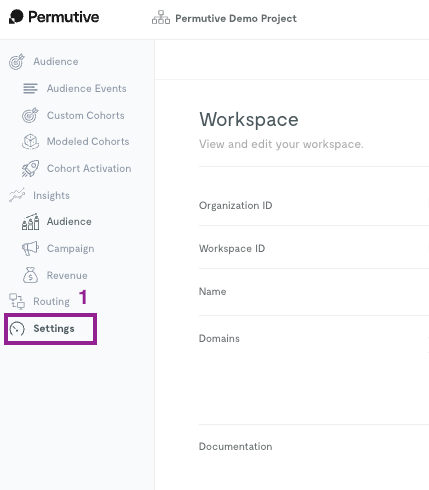Viewport: 429px width, 490px height.
Task: Open the Insights Audience report item
Action: pyautogui.click(x=69, y=222)
